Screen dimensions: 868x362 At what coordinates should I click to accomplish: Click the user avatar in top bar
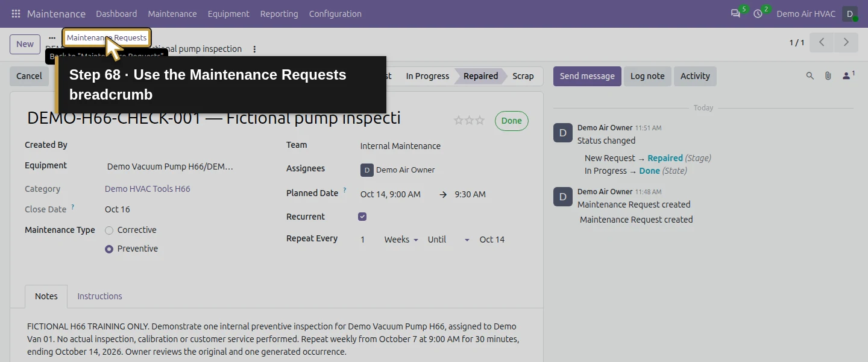[850, 13]
